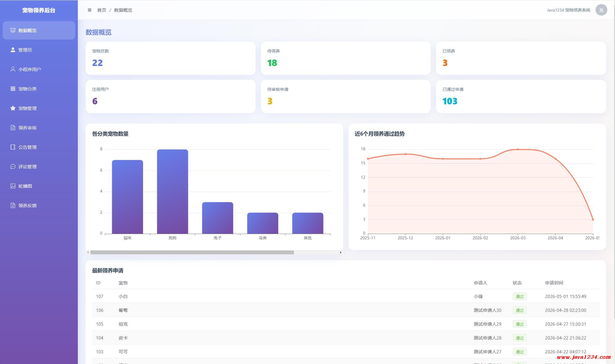This screenshot has width=615, height=364.
Task: Select the 数据概览 sidebar menu item
Action: coord(39,30)
